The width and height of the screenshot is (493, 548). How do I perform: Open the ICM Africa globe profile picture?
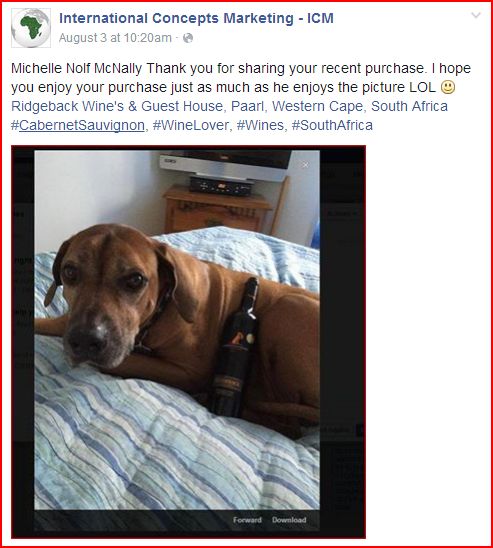pyautogui.click(x=31, y=28)
